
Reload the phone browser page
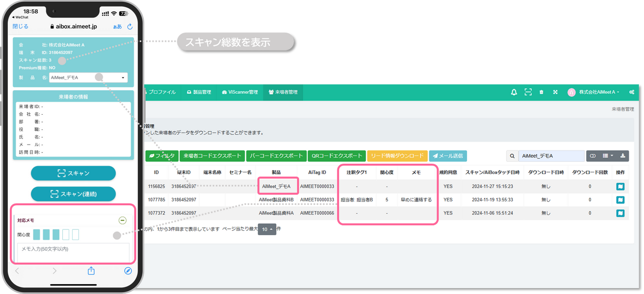pyautogui.click(x=130, y=26)
